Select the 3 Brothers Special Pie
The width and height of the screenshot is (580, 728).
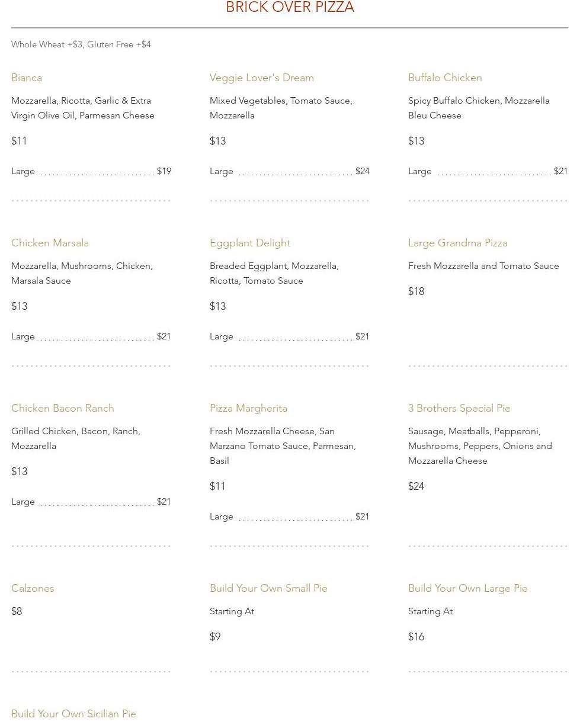[x=459, y=408]
